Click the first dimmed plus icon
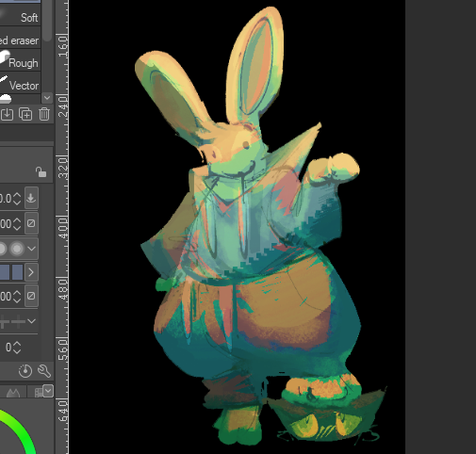Image resolution: width=476 pixels, height=454 pixels. tap(4, 322)
